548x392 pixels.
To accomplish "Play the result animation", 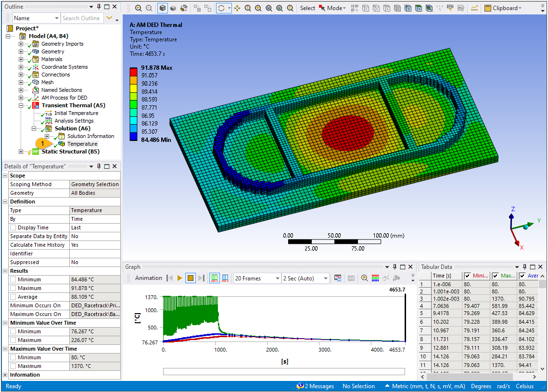I will [x=179, y=278].
